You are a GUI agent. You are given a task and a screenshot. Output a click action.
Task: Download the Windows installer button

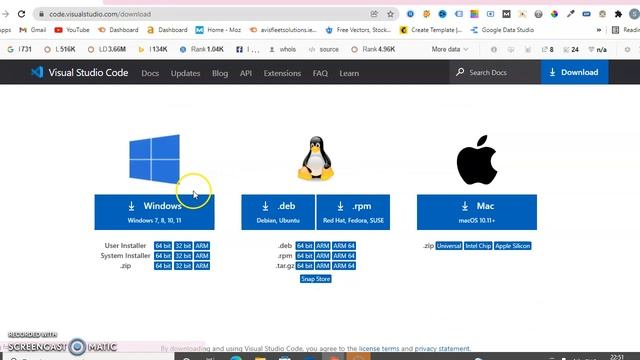154,212
